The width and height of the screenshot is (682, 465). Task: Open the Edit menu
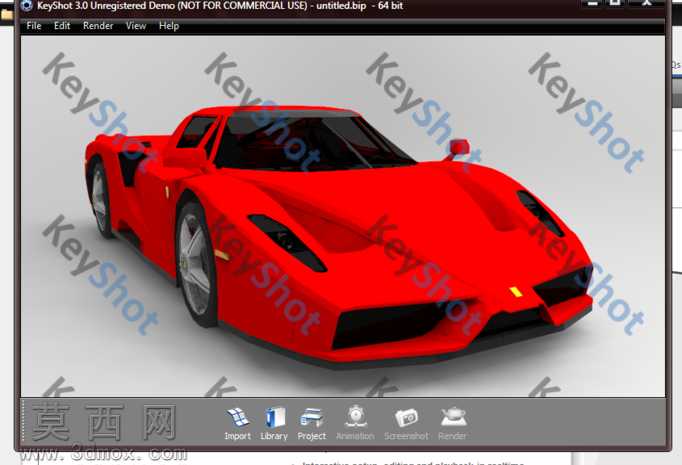62,26
